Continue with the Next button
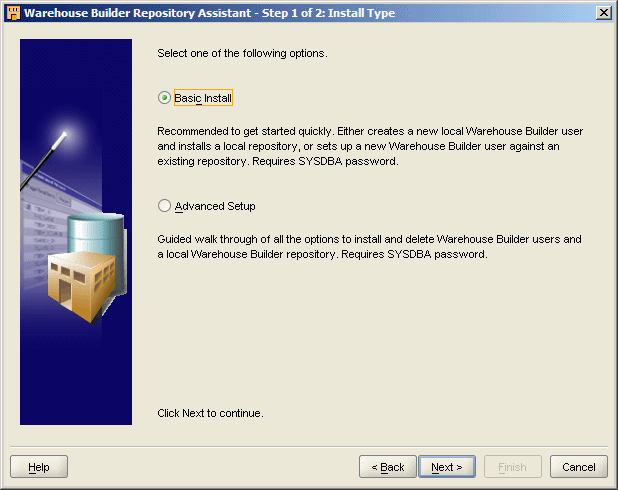The image size is (618, 490). (x=447, y=467)
